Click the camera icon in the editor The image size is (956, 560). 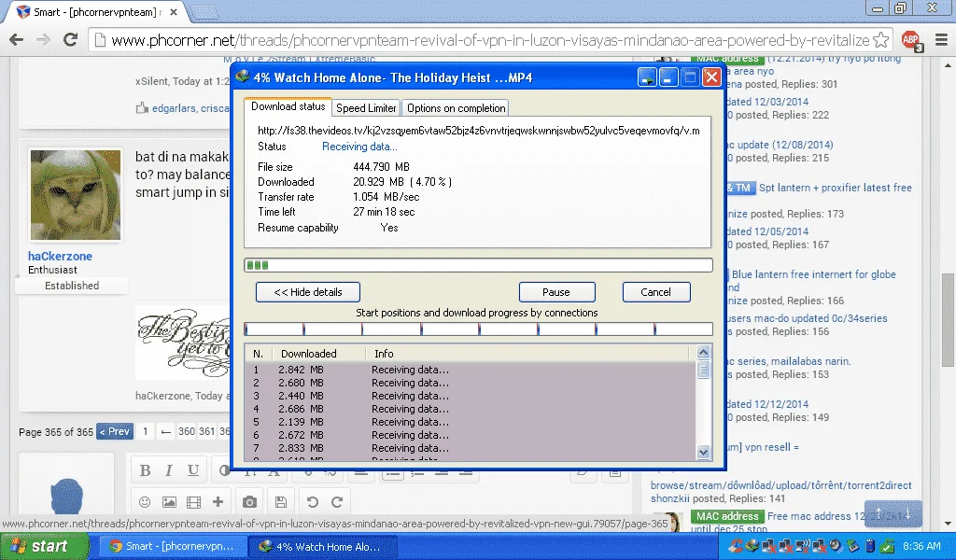pyautogui.click(x=249, y=502)
